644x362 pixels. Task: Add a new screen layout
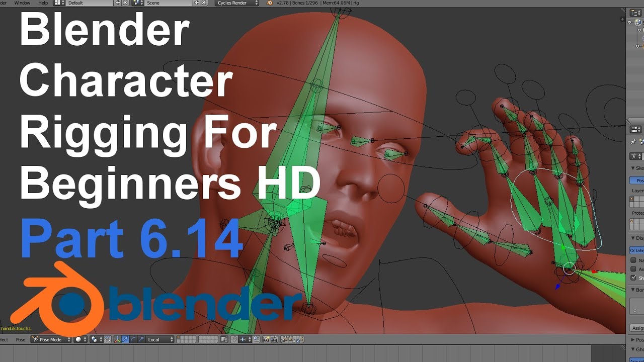(118, 3)
